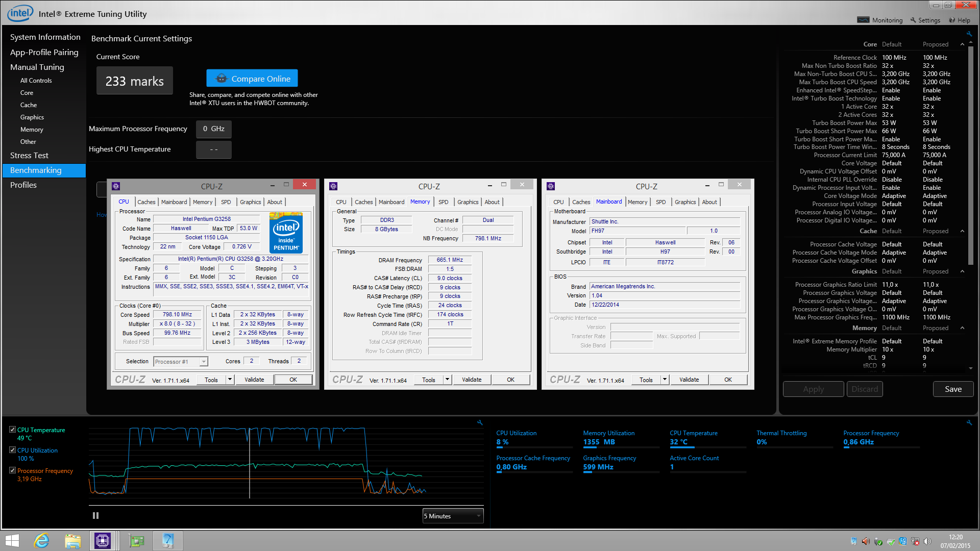
Task: Click the 233 marks current score box
Action: 135,81
